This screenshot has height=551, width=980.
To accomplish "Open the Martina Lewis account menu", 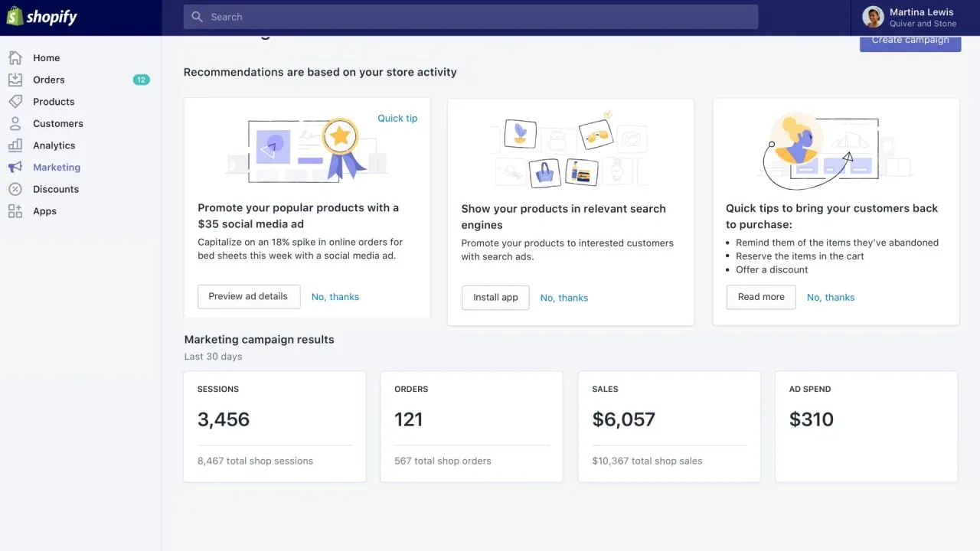I will tap(911, 16).
